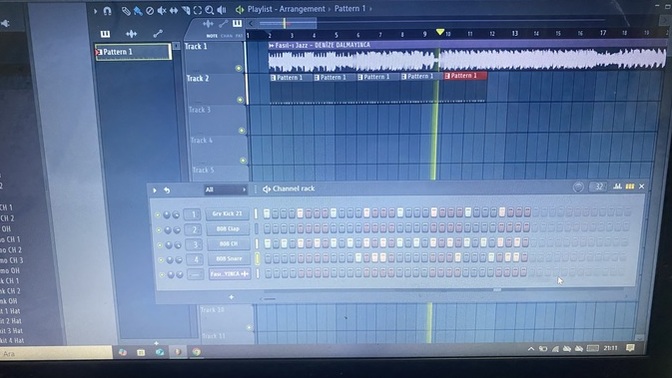
Task: Open the Channel rack graph editor
Action: (617, 186)
